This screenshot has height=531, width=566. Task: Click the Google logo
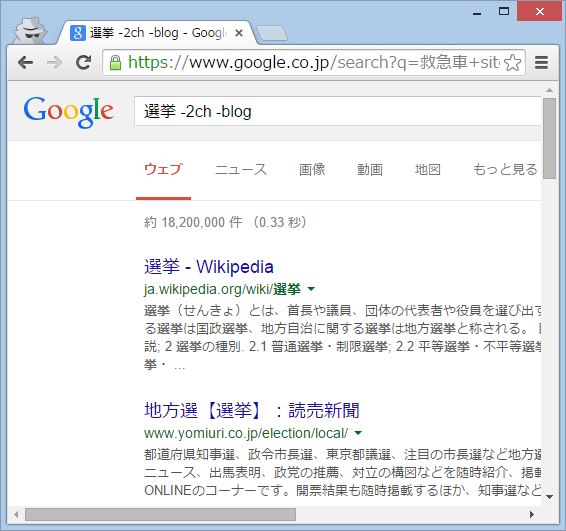click(x=69, y=112)
